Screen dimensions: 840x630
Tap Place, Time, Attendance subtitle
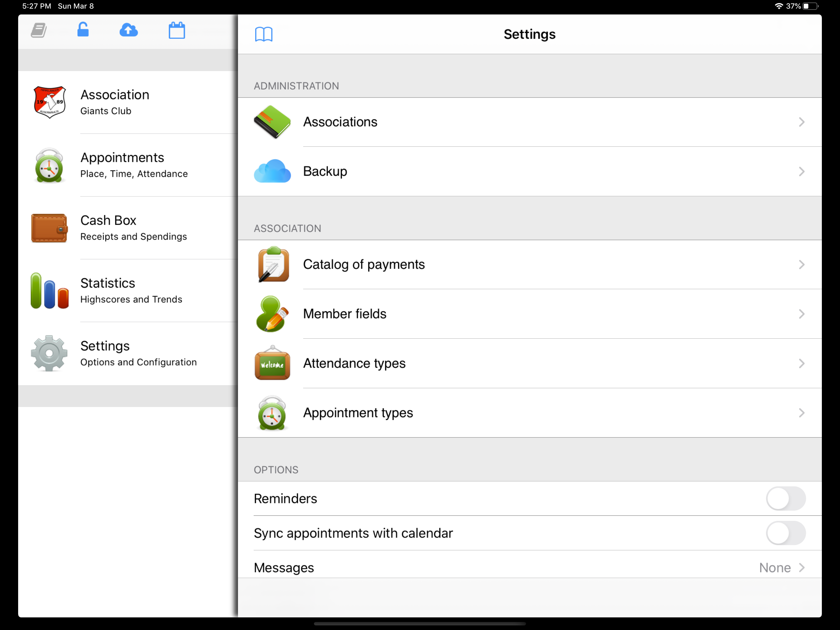click(134, 173)
